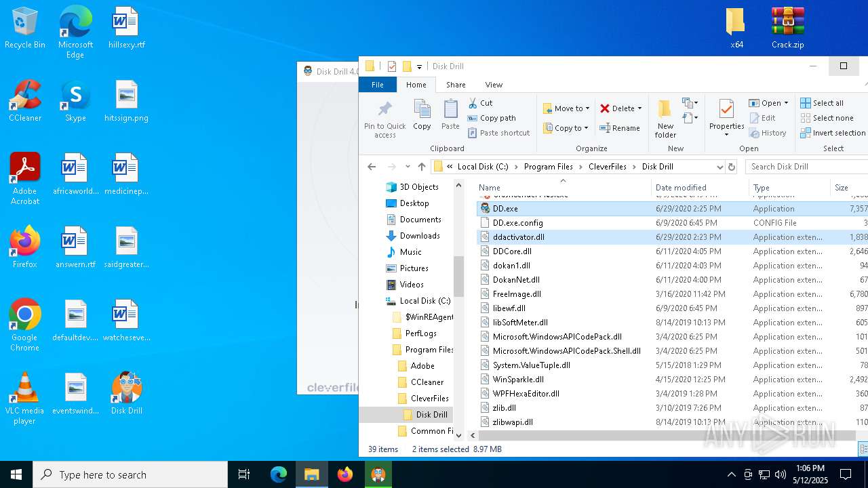Select x64 folder on desktop
This screenshot has width=868, height=488.
click(736, 28)
